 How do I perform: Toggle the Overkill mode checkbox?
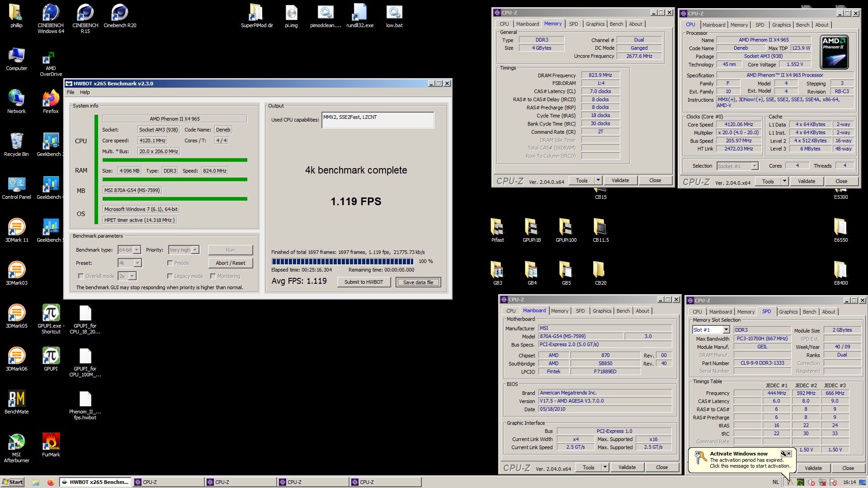[x=81, y=276]
